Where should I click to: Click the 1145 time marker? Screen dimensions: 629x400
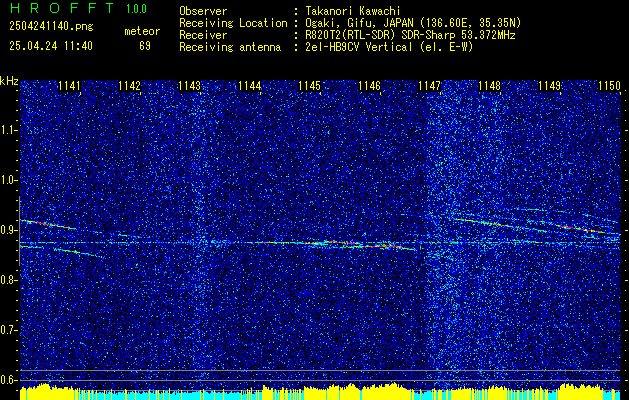tap(310, 85)
